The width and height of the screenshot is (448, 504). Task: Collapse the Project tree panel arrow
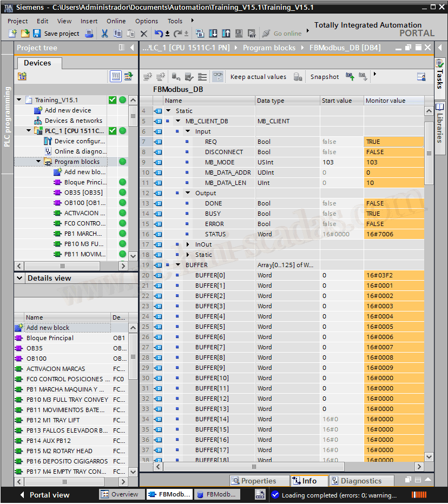tap(132, 48)
